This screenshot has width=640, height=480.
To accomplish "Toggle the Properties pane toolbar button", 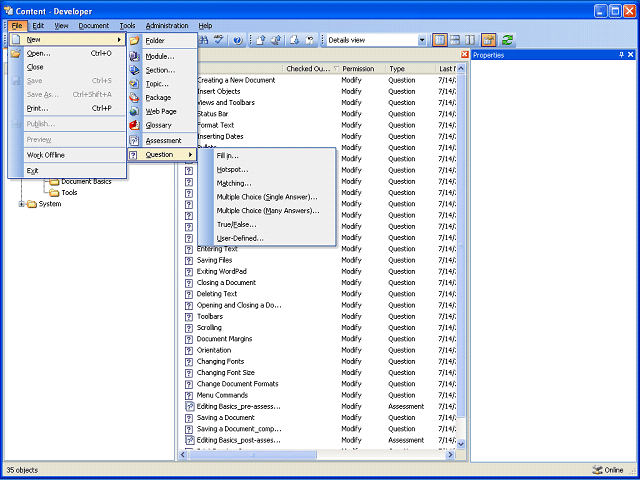I will tap(489, 40).
